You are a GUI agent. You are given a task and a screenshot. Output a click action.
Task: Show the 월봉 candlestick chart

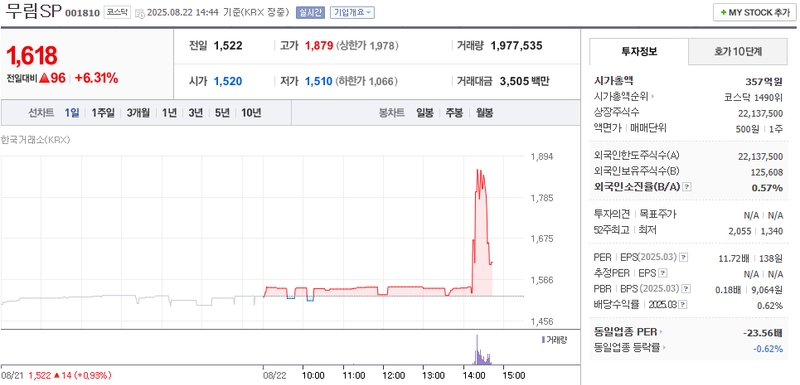click(x=484, y=113)
